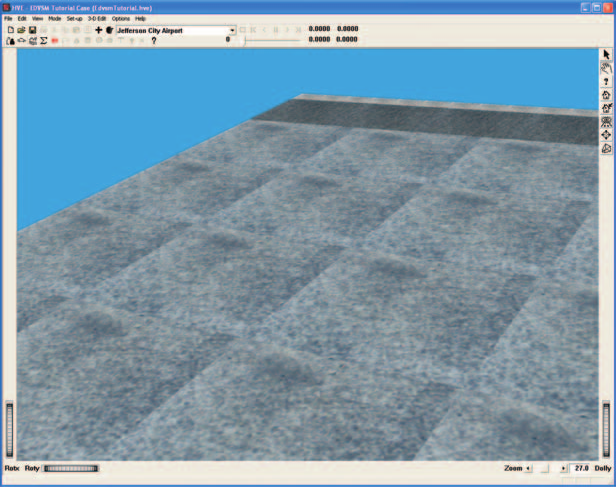The height and width of the screenshot is (487, 616).
Task: Click the toolbar help question mark
Action: click(154, 40)
